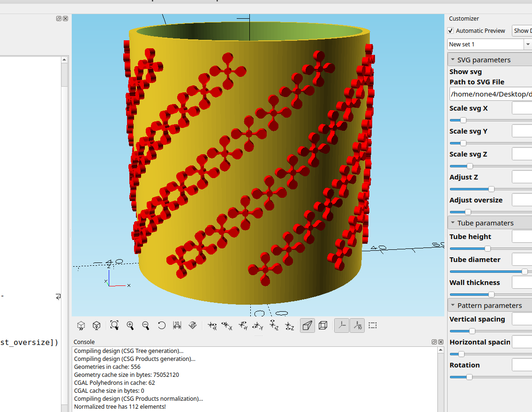Zoom in using the plus magnifier icon
The width and height of the screenshot is (532, 412).
coord(130,325)
